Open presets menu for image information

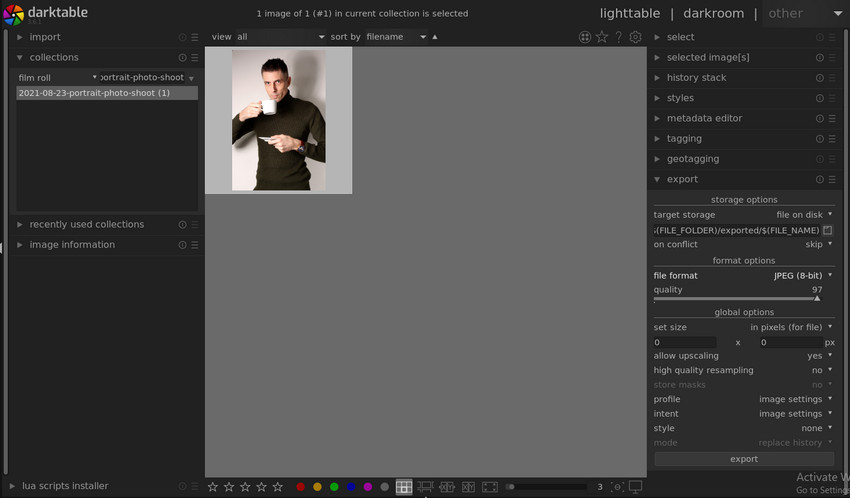point(195,245)
